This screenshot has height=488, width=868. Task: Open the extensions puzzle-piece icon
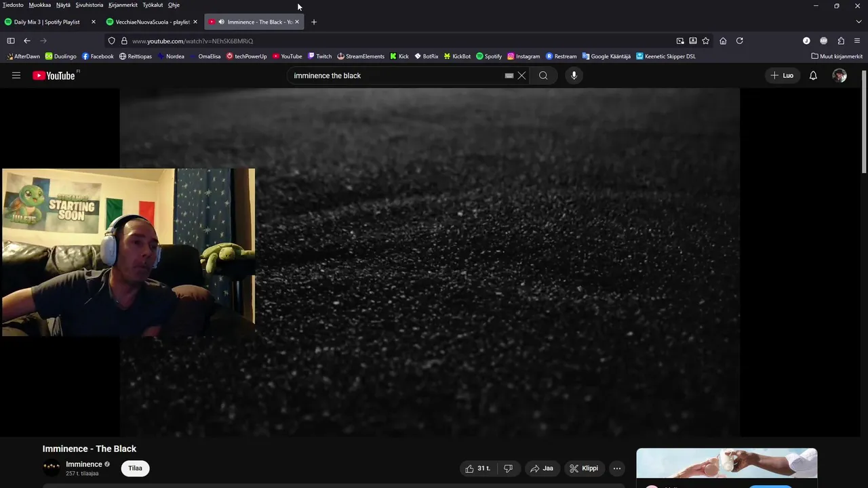841,41
